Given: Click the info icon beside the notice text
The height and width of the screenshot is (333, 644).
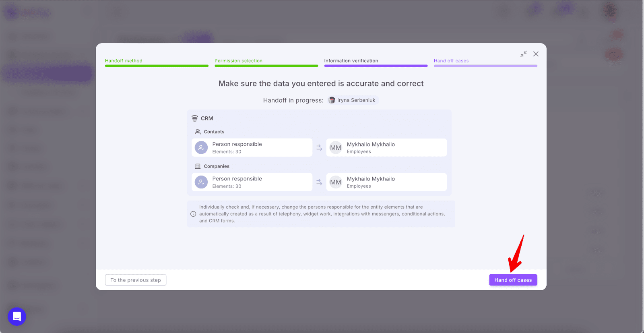Looking at the screenshot, I should pos(193,214).
